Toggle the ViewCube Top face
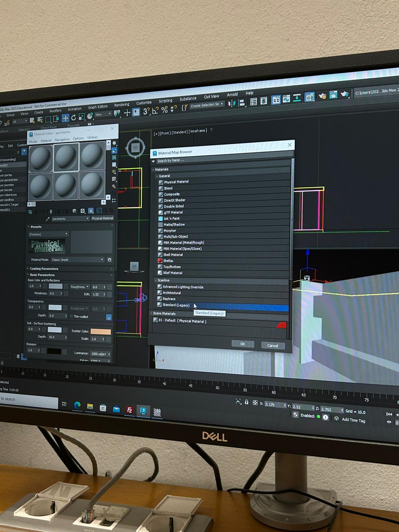 [135, 148]
